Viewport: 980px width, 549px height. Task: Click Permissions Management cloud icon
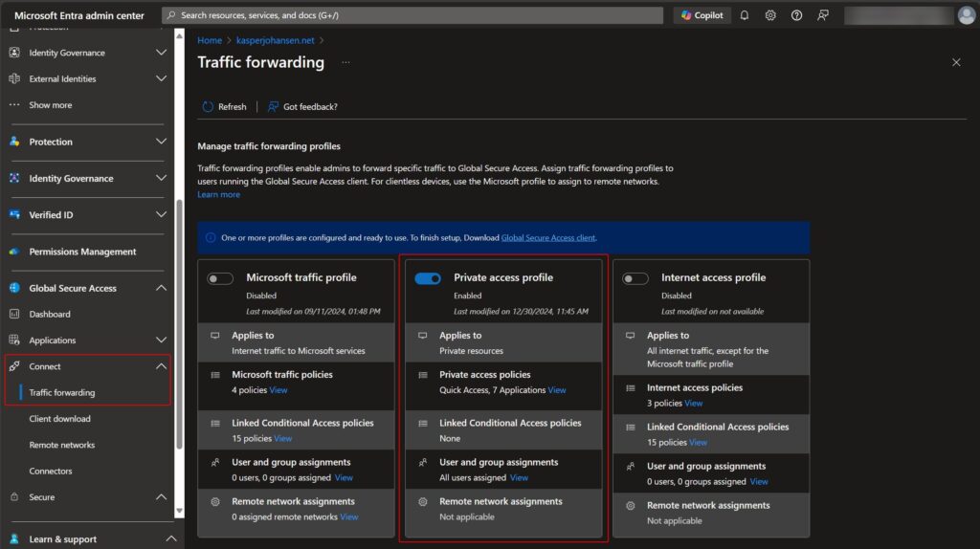click(14, 252)
